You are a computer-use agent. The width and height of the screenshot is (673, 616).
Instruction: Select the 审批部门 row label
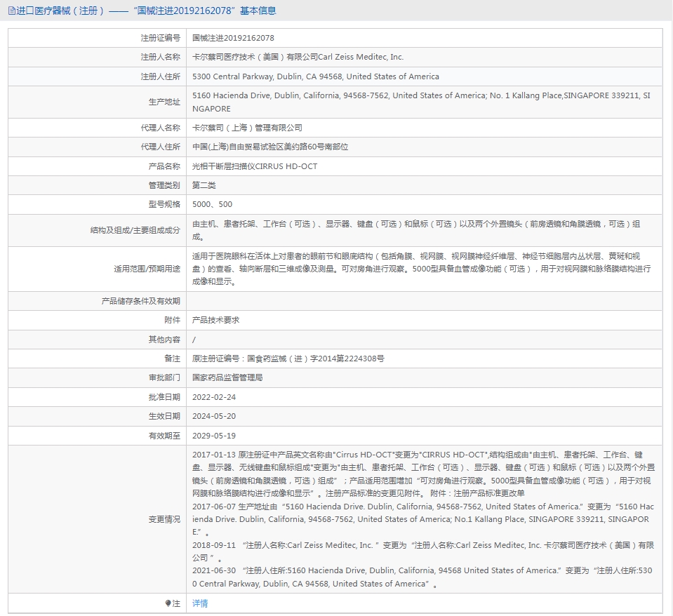pyautogui.click(x=164, y=377)
